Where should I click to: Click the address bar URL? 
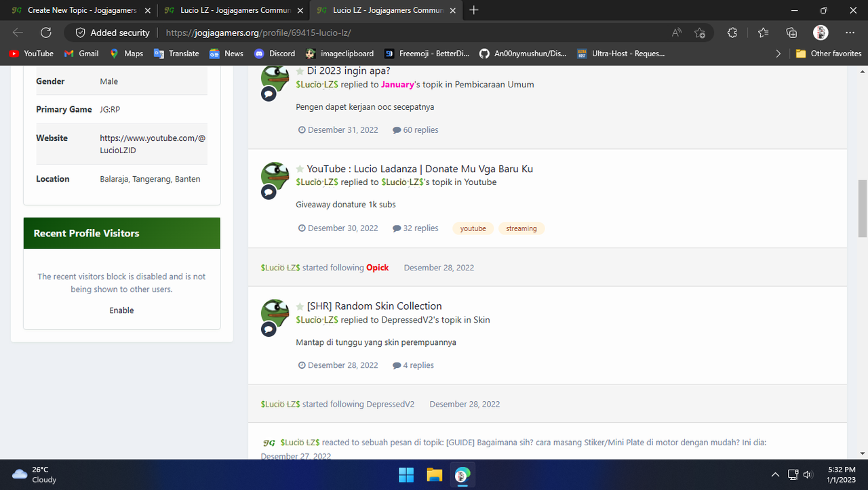258,33
